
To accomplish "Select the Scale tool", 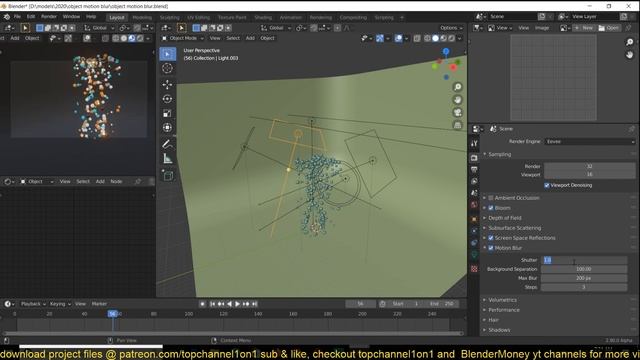I will point(167,113).
